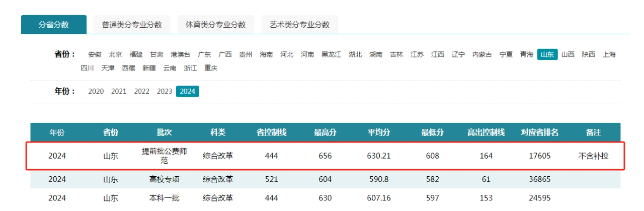The image size is (644, 211).
Task: Click the highest score 656
Action: coord(326,156)
